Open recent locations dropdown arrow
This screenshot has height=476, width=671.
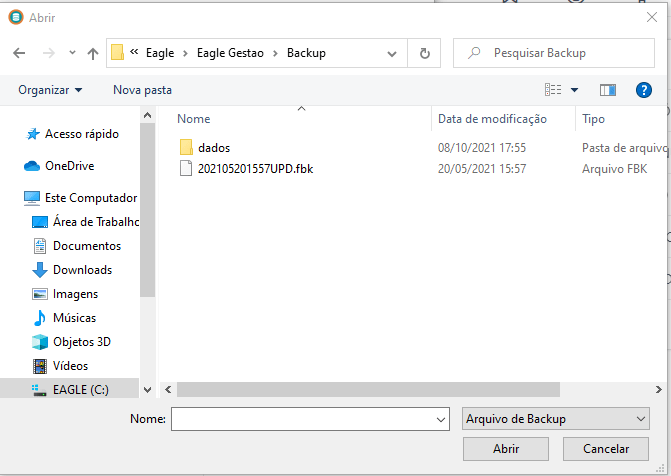[x=72, y=53]
